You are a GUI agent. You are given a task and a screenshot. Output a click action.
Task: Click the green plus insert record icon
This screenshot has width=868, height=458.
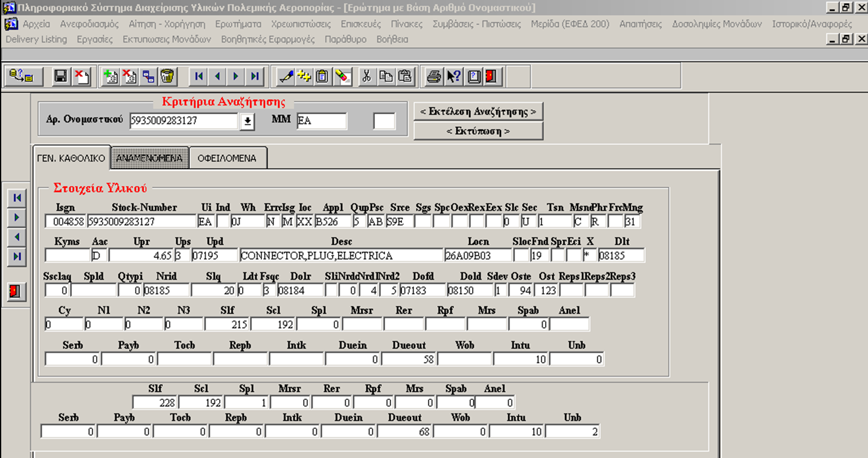click(x=110, y=76)
